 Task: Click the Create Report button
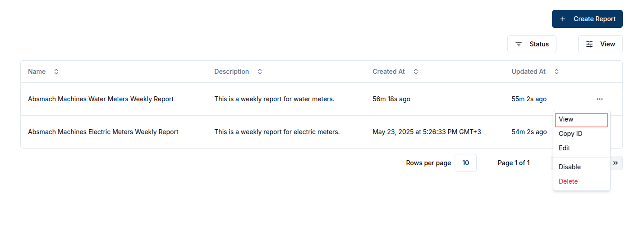(x=587, y=19)
